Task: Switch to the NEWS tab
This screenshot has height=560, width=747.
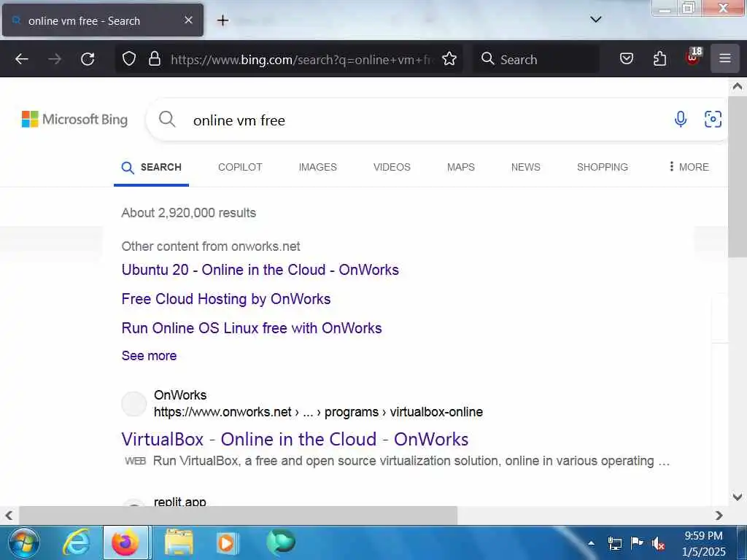Action: pos(525,167)
